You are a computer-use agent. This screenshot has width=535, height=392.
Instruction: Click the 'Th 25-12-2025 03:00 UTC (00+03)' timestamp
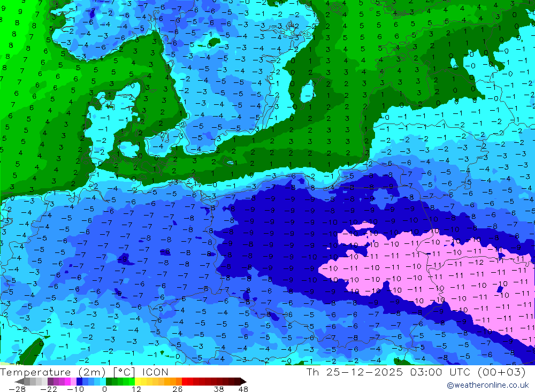[x=416, y=372]
